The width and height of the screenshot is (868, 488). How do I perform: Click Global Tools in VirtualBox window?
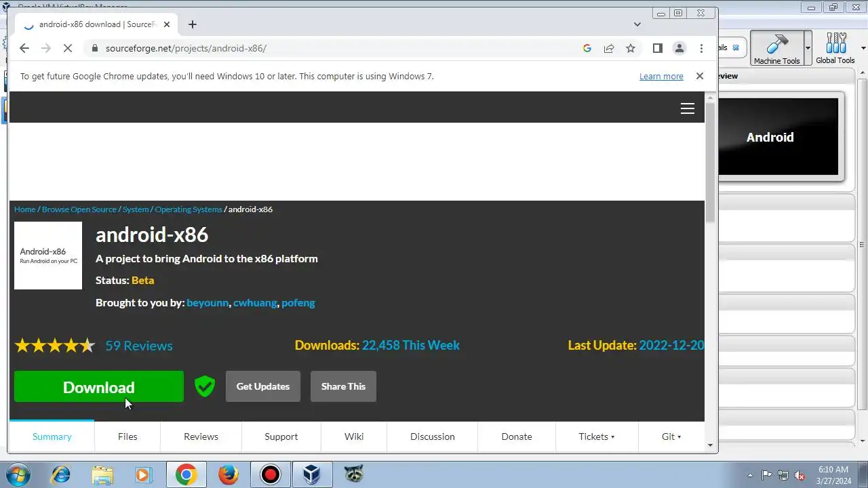click(x=835, y=49)
